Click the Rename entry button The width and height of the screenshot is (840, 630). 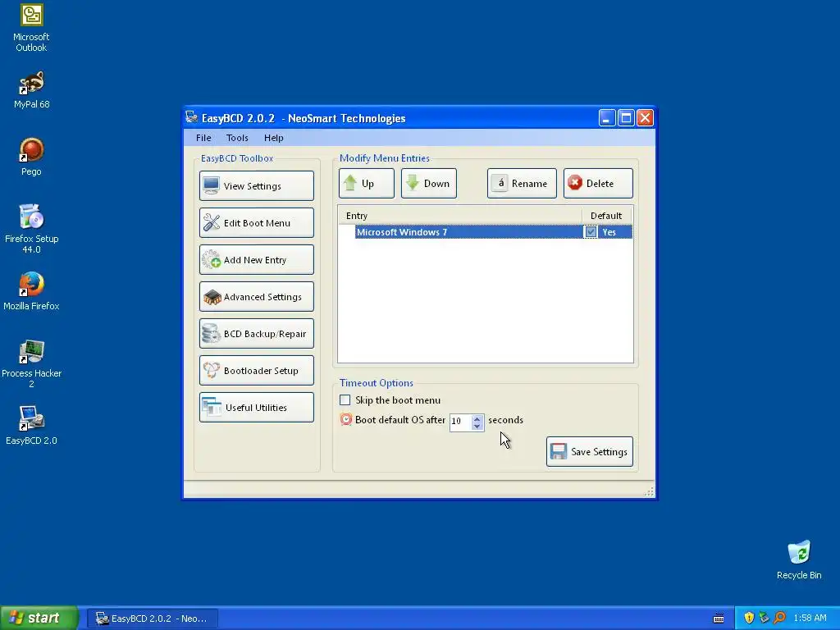click(x=522, y=183)
